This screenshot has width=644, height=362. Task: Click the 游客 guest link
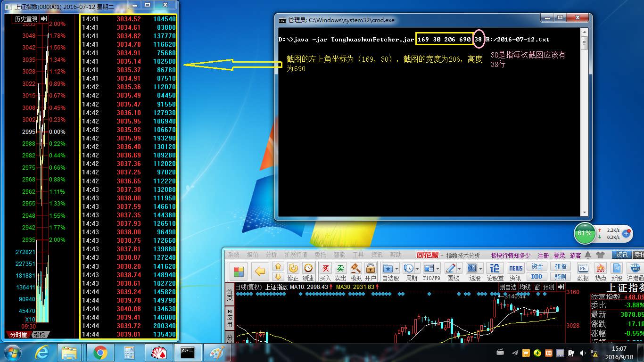click(x=575, y=255)
